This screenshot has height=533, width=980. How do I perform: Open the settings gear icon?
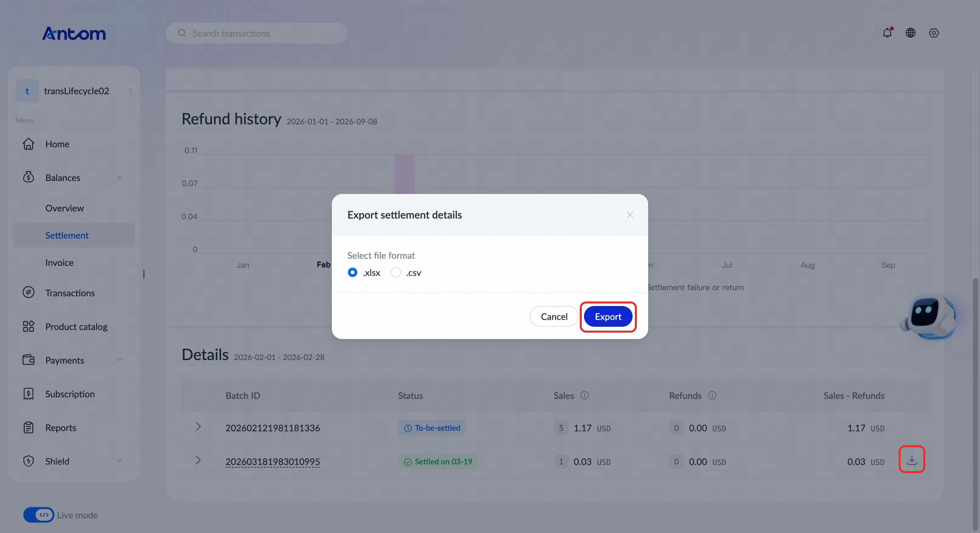tap(934, 33)
